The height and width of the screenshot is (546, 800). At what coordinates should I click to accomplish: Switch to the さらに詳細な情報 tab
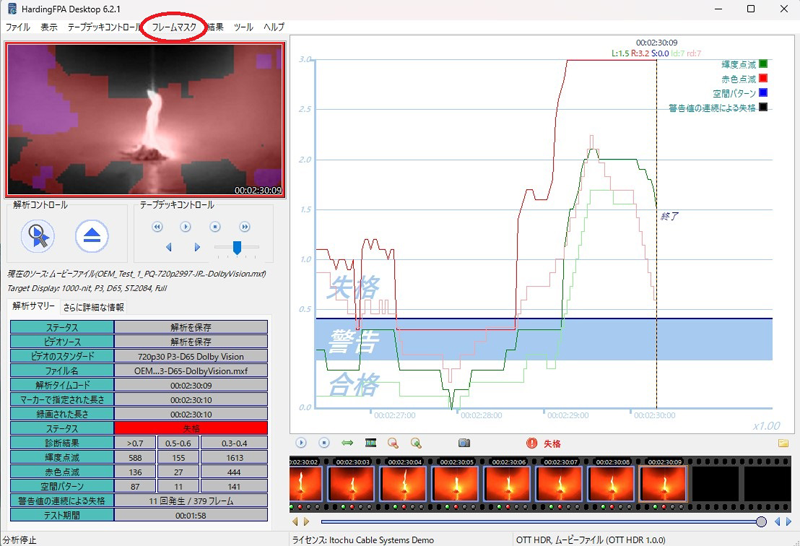(x=93, y=307)
